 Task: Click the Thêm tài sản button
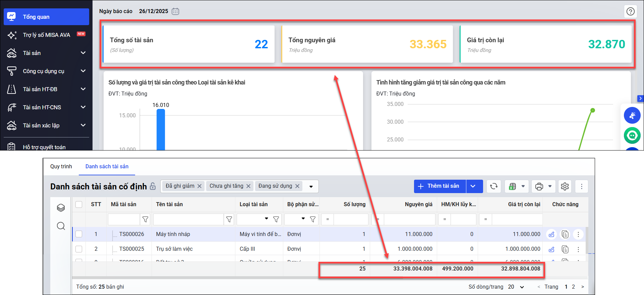(x=440, y=186)
